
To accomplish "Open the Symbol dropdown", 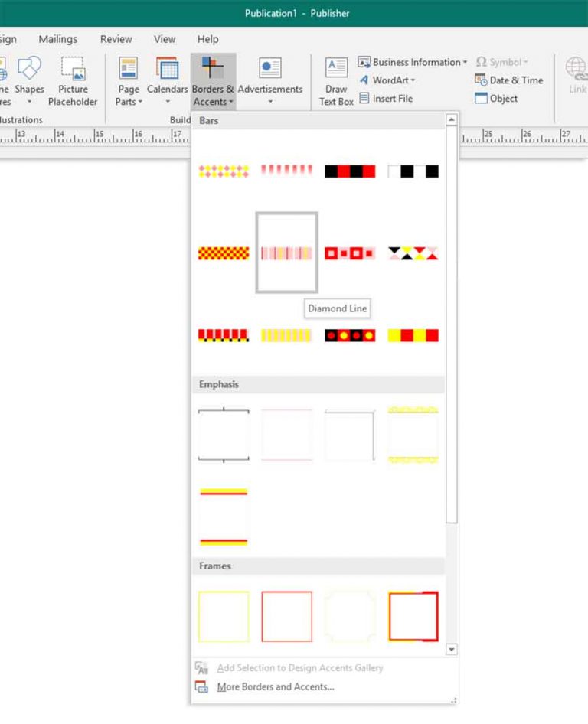I will tap(501, 62).
